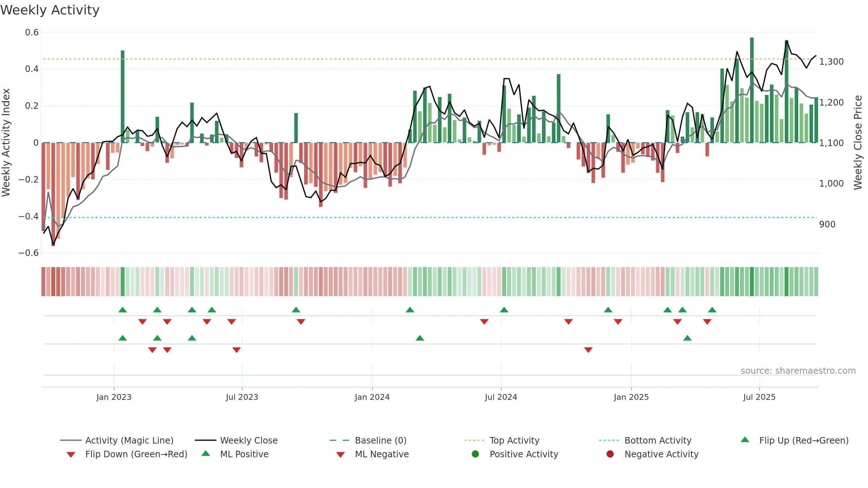Select the lone ML Positive marker in 2025
This screenshot has height=488, width=868.
688,338
